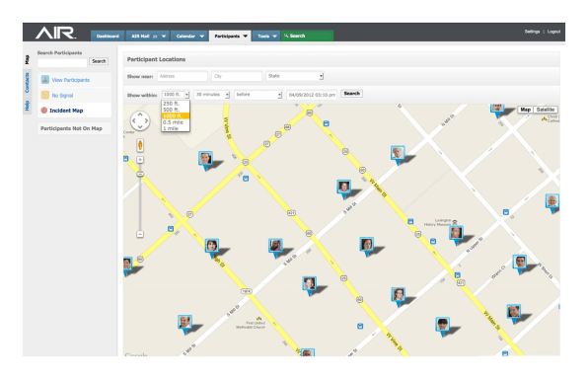Open View Participants link
The width and height of the screenshot is (588, 379).
(70, 80)
